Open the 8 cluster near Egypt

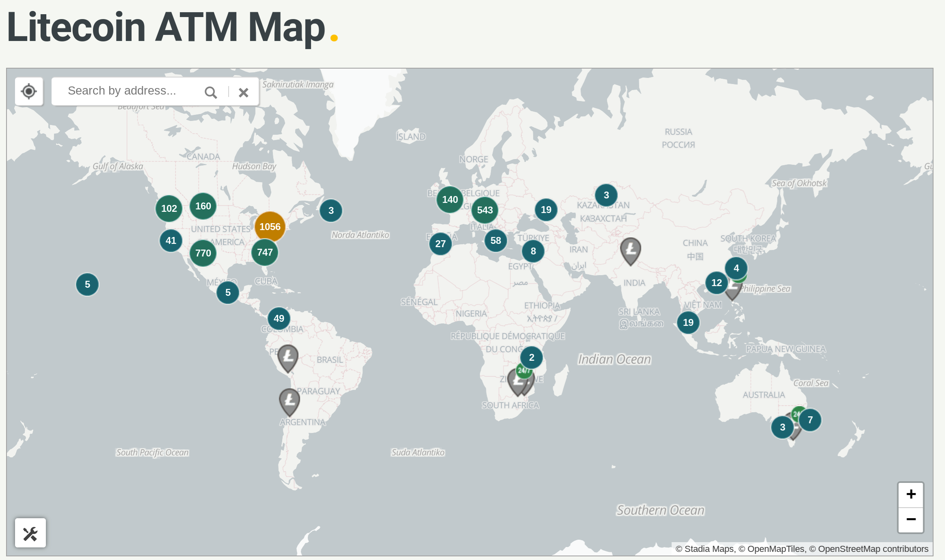coord(533,251)
